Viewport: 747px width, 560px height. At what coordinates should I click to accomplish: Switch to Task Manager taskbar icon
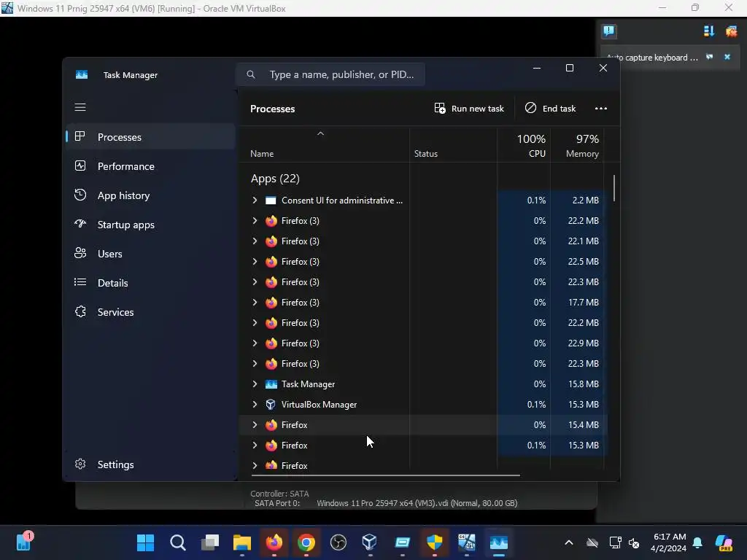pyautogui.click(x=499, y=542)
